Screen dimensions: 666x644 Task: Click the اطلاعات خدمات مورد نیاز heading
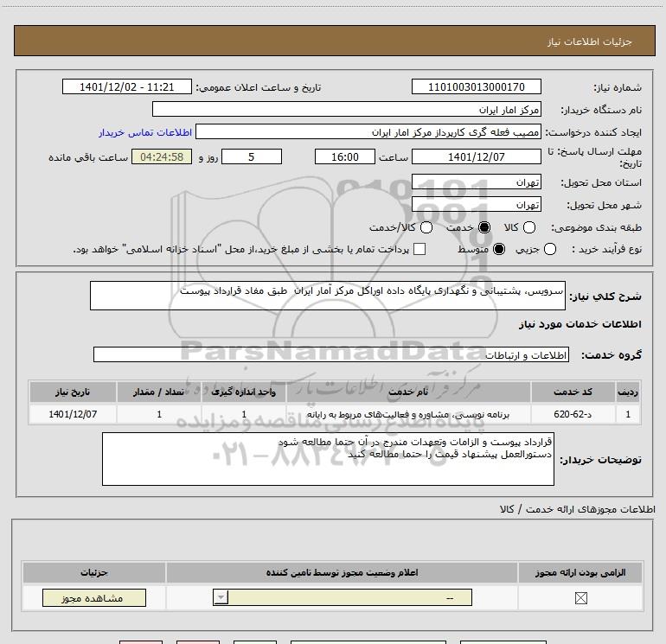coord(580,324)
